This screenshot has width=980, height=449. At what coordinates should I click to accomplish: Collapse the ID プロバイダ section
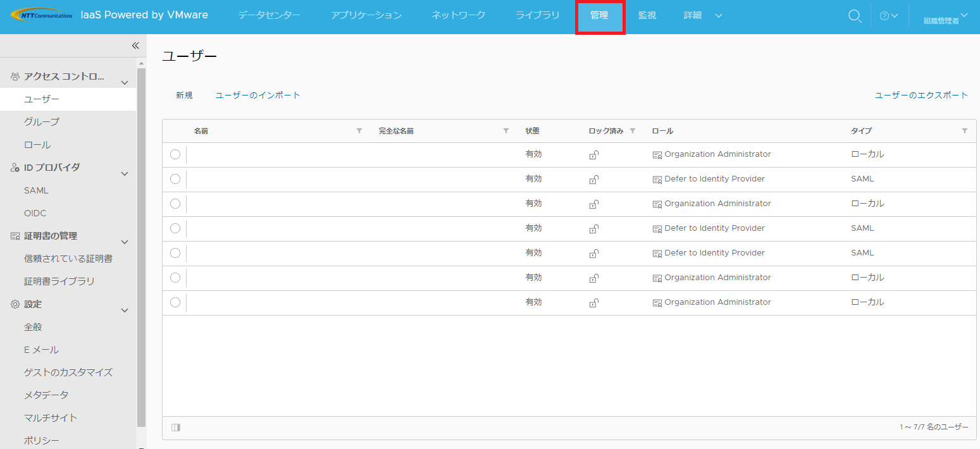pyautogui.click(x=125, y=173)
